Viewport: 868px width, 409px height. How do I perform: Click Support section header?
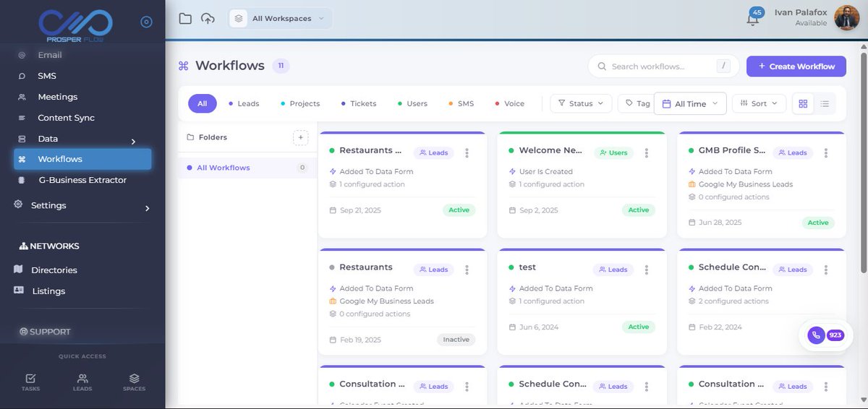pos(45,332)
